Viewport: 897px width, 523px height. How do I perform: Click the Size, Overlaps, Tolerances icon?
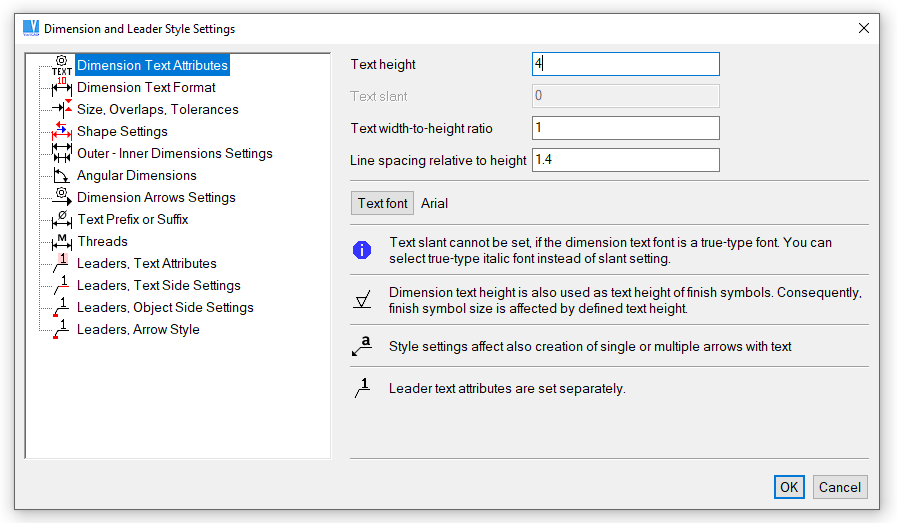coord(62,110)
